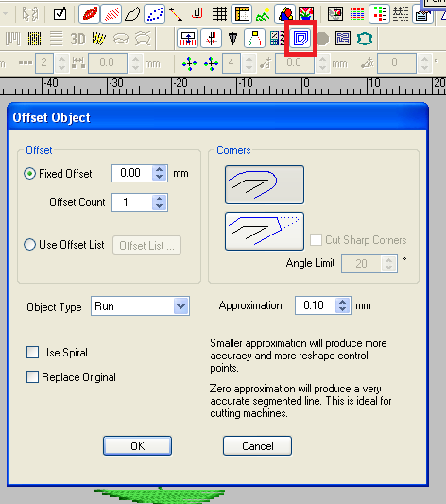The width and height of the screenshot is (446, 504).
Task: Toggle the red solid stitches display icon
Action: (90, 14)
